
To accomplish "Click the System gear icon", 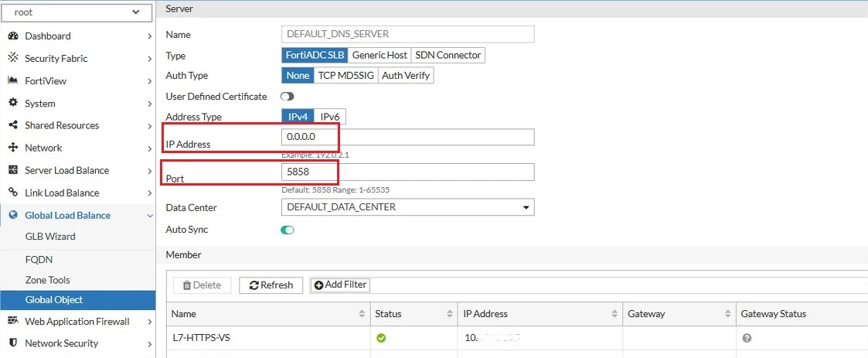I will 13,103.
